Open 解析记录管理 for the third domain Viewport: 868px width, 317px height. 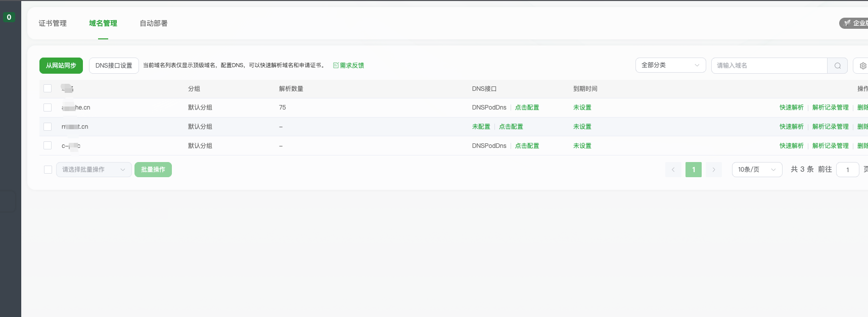tap(831, 146)
